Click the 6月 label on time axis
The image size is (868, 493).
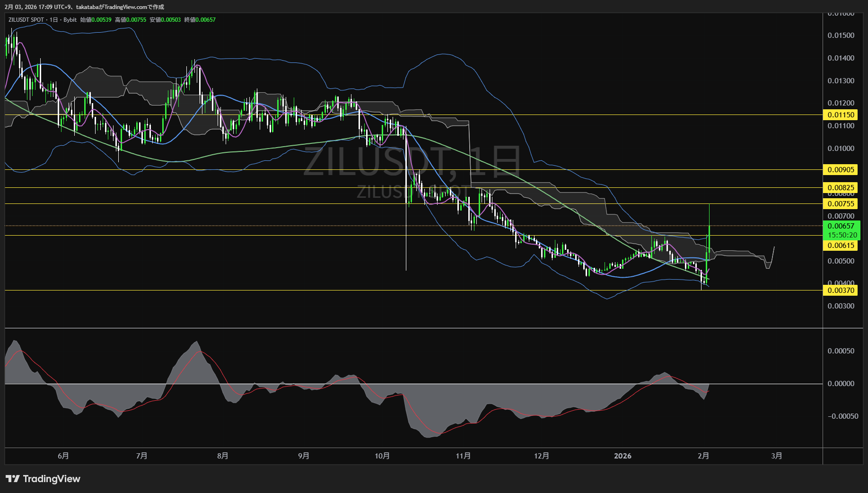point(63,456)
